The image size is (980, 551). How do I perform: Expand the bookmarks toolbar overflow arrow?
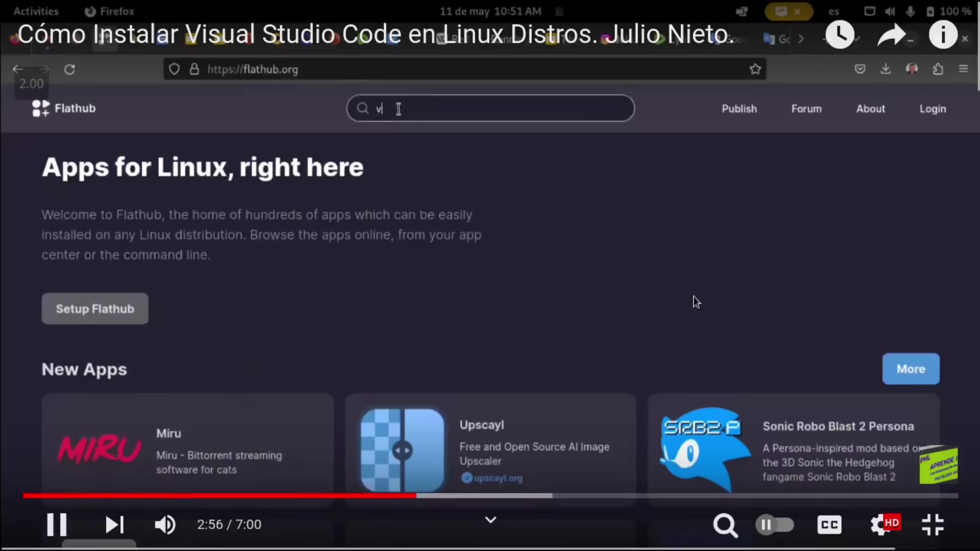point(801,38)
